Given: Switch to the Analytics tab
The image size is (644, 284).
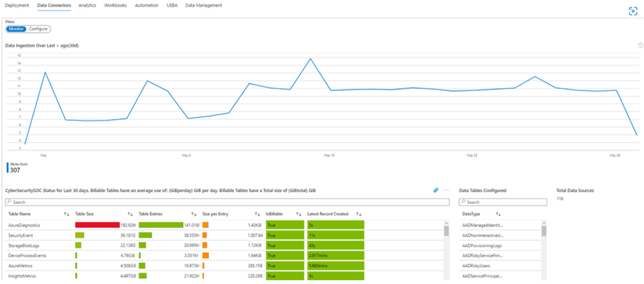Looking at the screenshot, I should click(x=87, y=5).
